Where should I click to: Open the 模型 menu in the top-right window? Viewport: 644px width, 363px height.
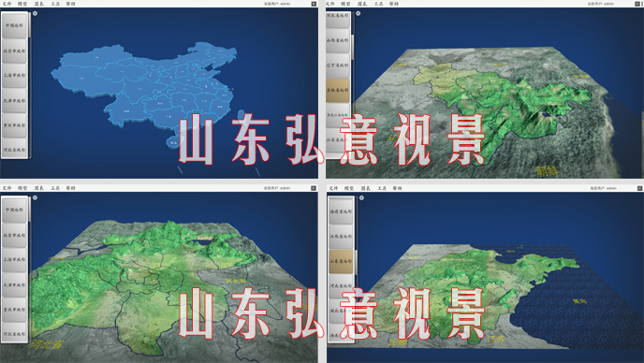[x=345, y=4]
